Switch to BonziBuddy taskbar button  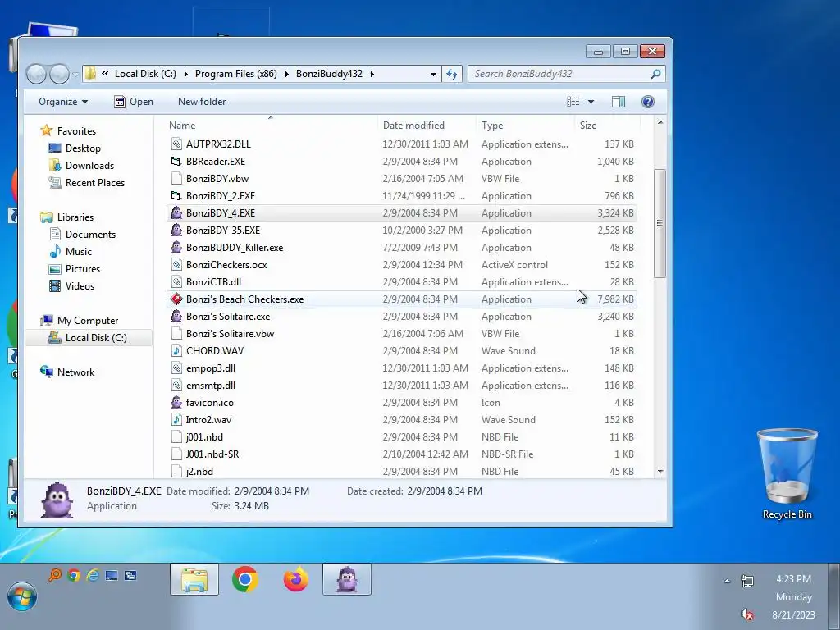coord(347,579)
